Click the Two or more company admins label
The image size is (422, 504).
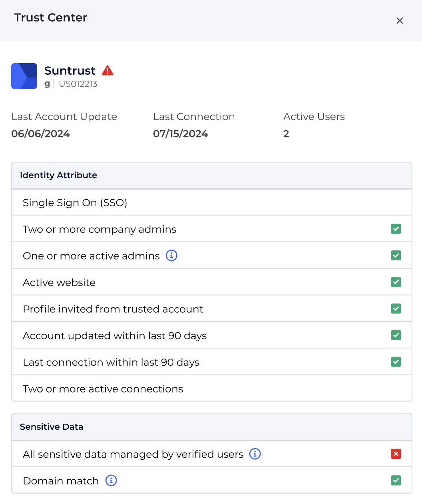pyautogui.click(x=100, y=229)
